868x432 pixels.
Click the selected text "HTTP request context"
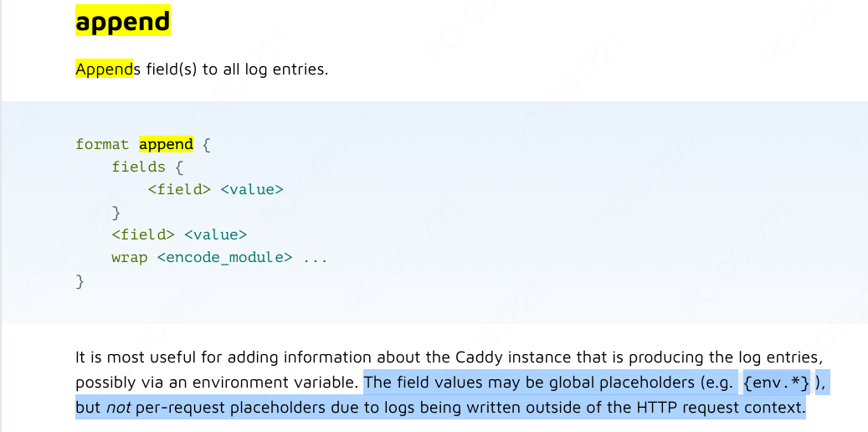click(x=730, y=409)
